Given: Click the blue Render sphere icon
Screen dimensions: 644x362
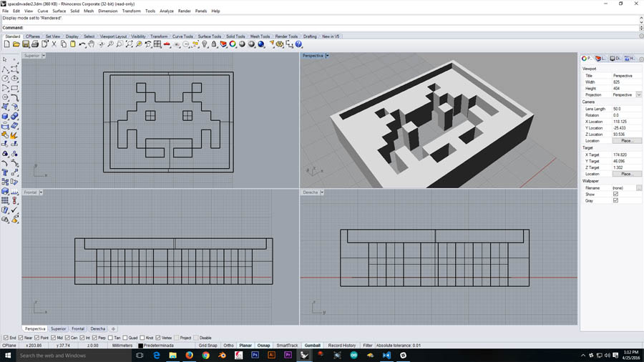Looking at the screenshot, I should click(261, 44).
